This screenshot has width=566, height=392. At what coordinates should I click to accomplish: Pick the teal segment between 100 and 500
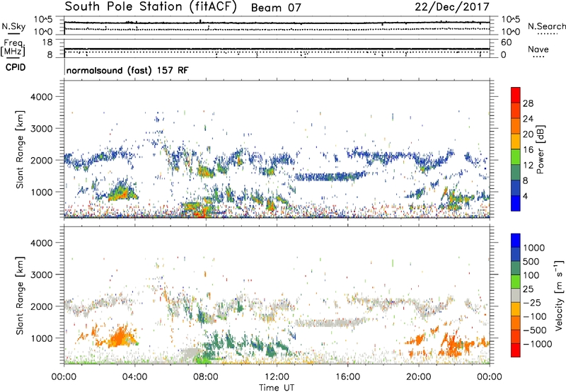[516, 268]
